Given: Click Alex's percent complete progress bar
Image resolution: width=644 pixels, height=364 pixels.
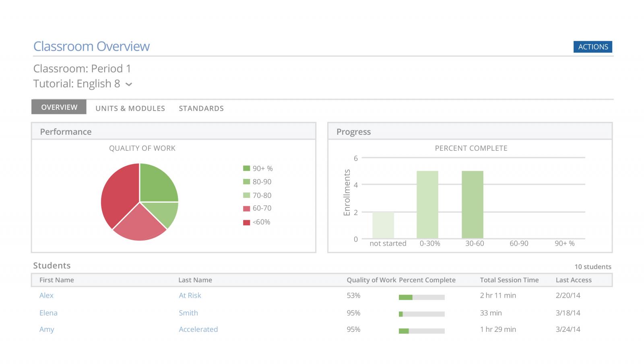Looking at the screenshot, I should pos(421,297).
